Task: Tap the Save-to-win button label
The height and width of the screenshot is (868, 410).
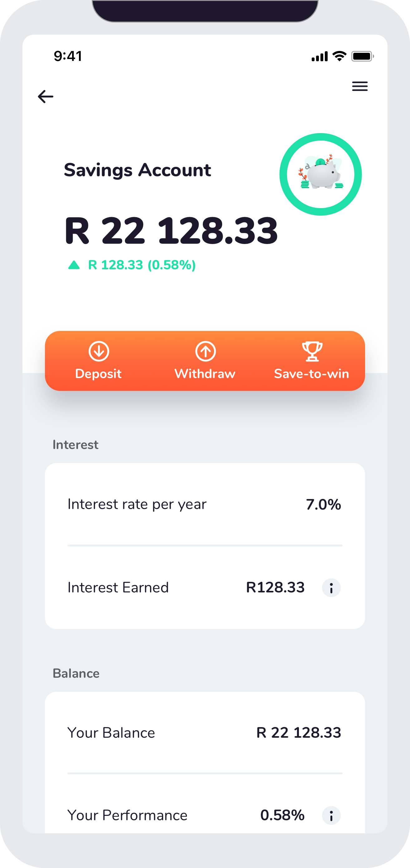Action: 312,373
